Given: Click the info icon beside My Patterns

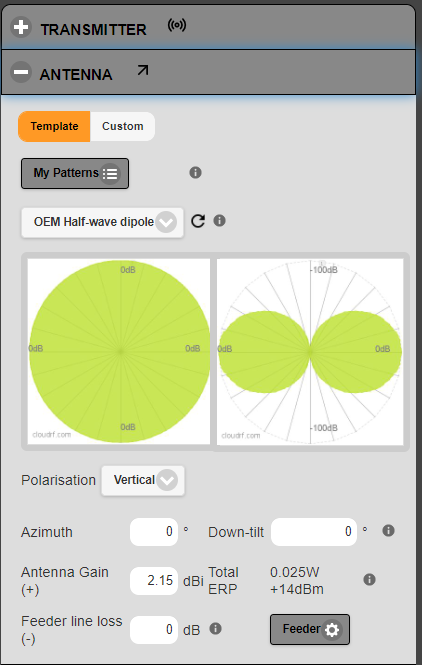Looking at the screenshot, I should pos(195,173).
